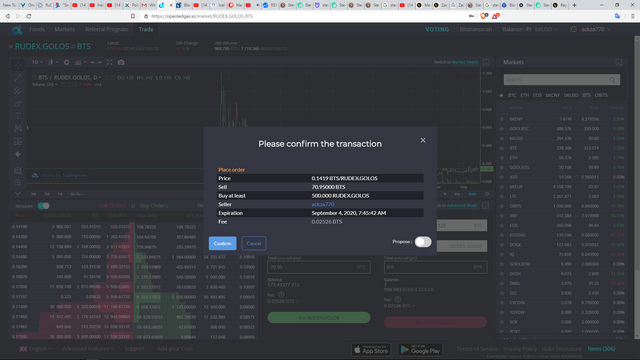The image size is (640, 360).
Task: Undo last chart action
Action: pos(93,62)
